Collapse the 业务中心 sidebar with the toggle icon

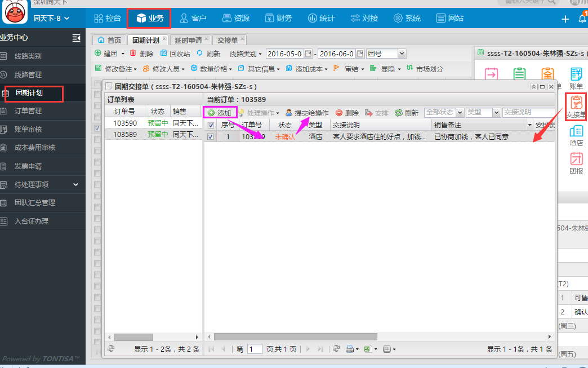76,38
